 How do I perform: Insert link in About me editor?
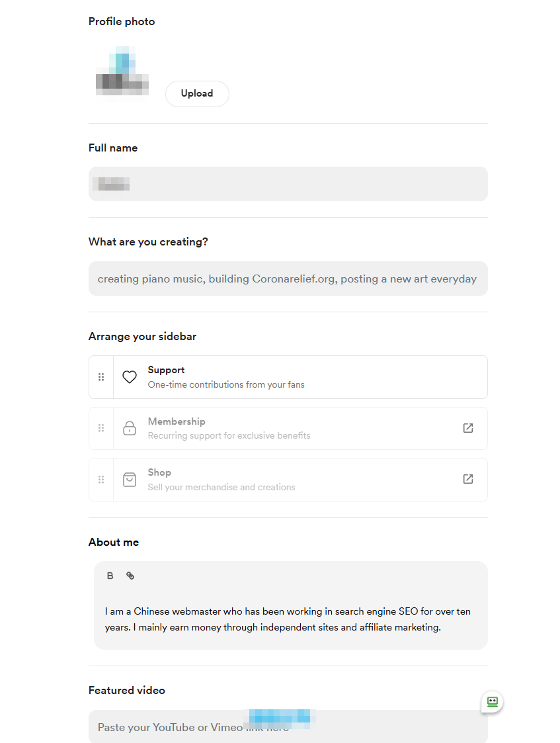coord(130,576)
